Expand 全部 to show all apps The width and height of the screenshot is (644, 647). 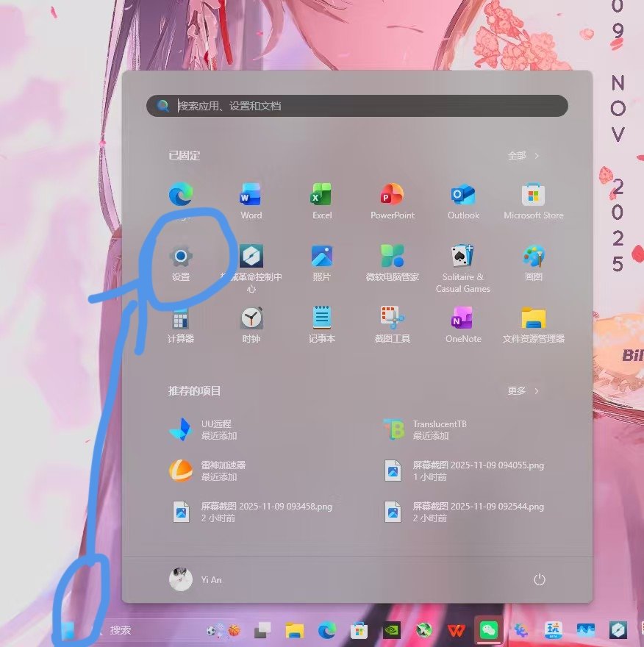coord(523,156)
